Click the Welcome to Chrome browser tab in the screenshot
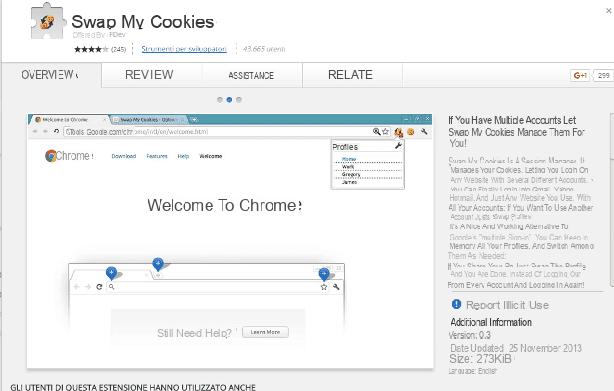This screenshot has width=614, height=391. point(69,120)
